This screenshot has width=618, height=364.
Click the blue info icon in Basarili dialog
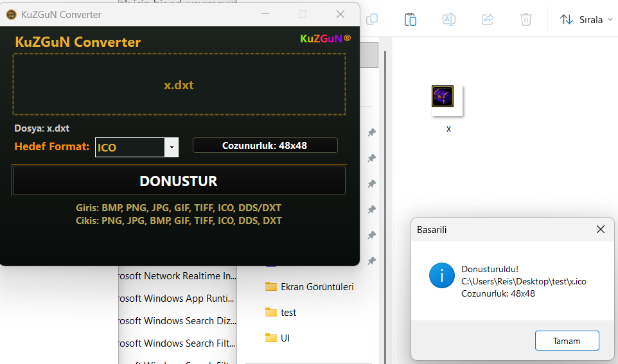point(442,275)
